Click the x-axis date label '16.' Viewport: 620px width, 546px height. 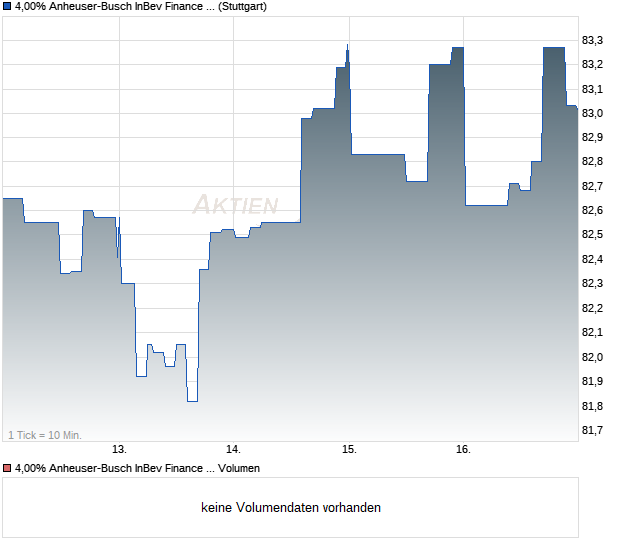tap(463, 450)
